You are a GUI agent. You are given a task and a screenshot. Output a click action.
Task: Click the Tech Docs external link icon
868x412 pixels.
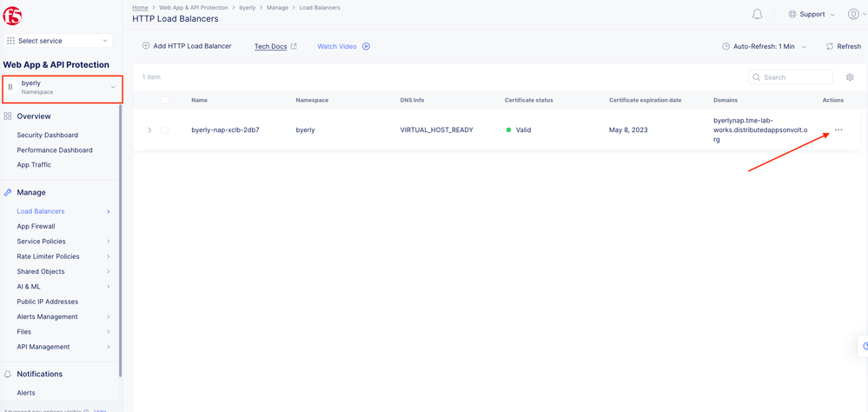point(294,47)
